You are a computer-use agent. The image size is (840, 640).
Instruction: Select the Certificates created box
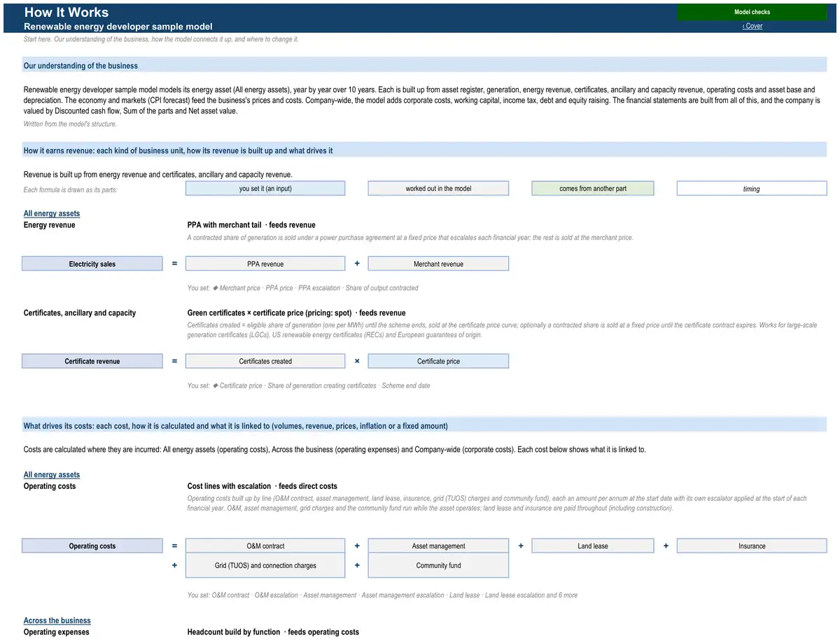[x=265, y=361]
